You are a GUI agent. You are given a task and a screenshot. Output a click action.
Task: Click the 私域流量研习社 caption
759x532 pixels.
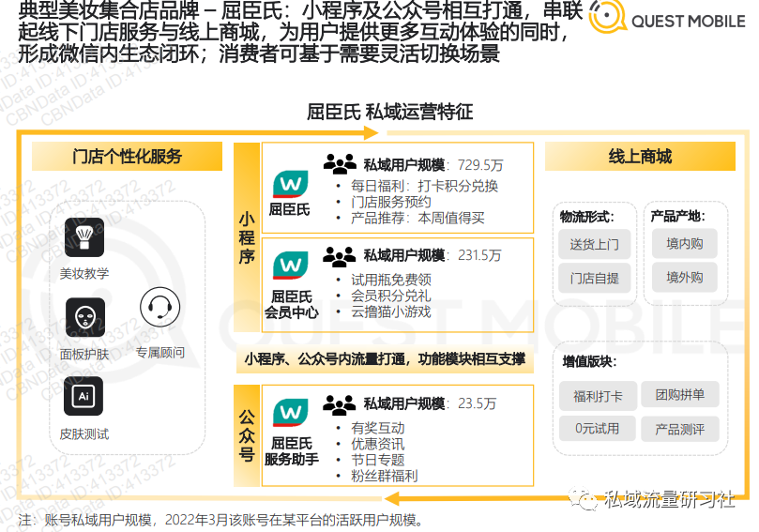[670, 499]
